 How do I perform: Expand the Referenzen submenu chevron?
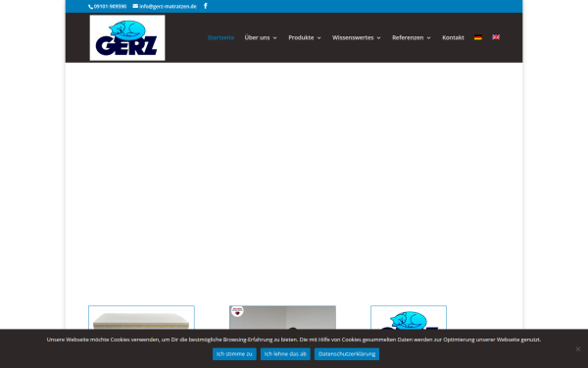pyautogui.click(x=428, y=38)
